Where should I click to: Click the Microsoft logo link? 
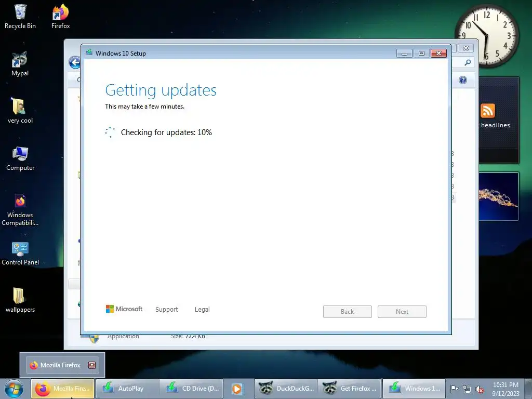[124, 309]
